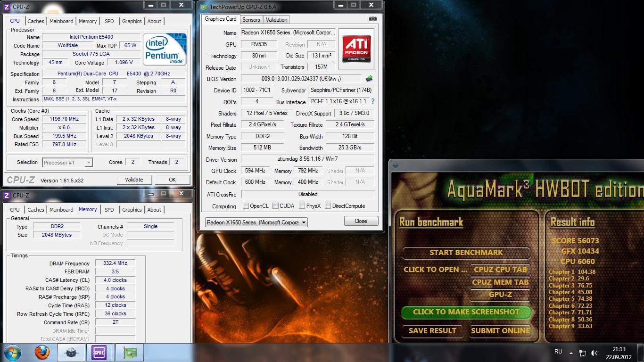Click OK button in CPU-Z
Image resolution: width=644 pixels, height=362 pixels.
click(x=172, y=180)
